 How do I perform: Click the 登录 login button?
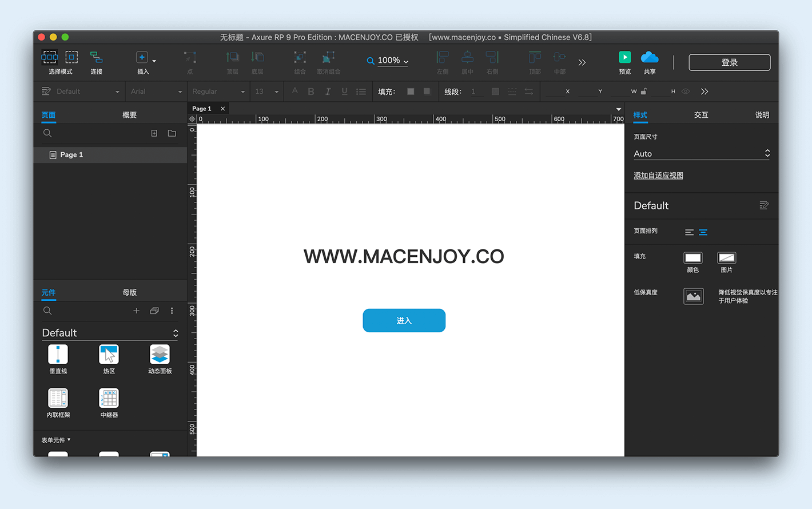pos(729,62)
